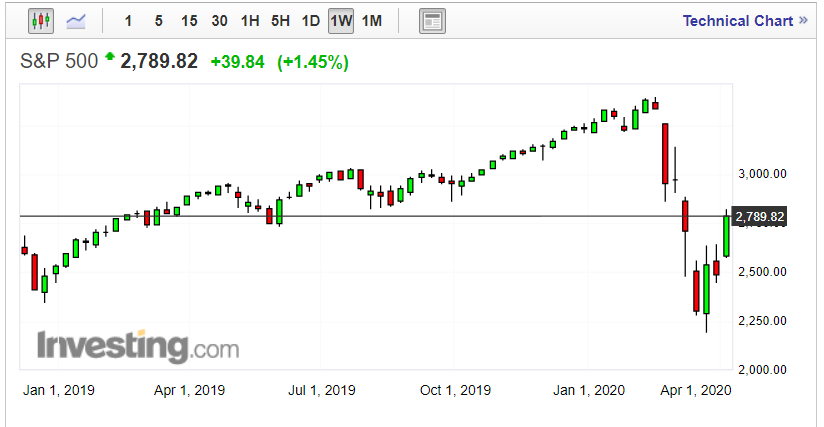
Task: Switch to the area chart icon
Action: [76, 21]
